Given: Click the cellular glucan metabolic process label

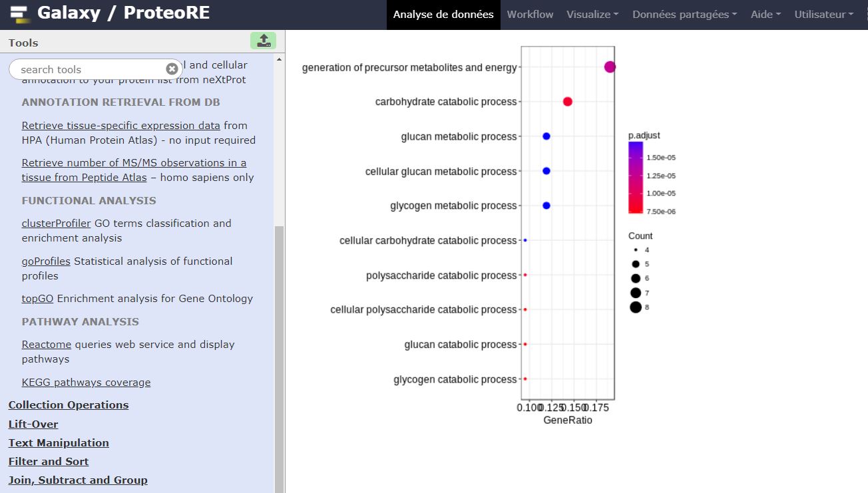Looking at the screenshot, I should tap(441, 171).
